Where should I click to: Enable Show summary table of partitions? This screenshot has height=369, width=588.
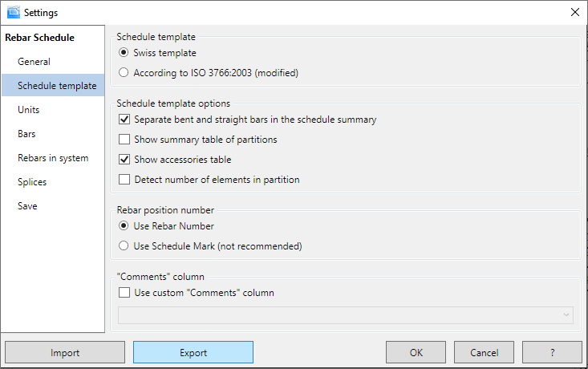(x=124, y=140)
